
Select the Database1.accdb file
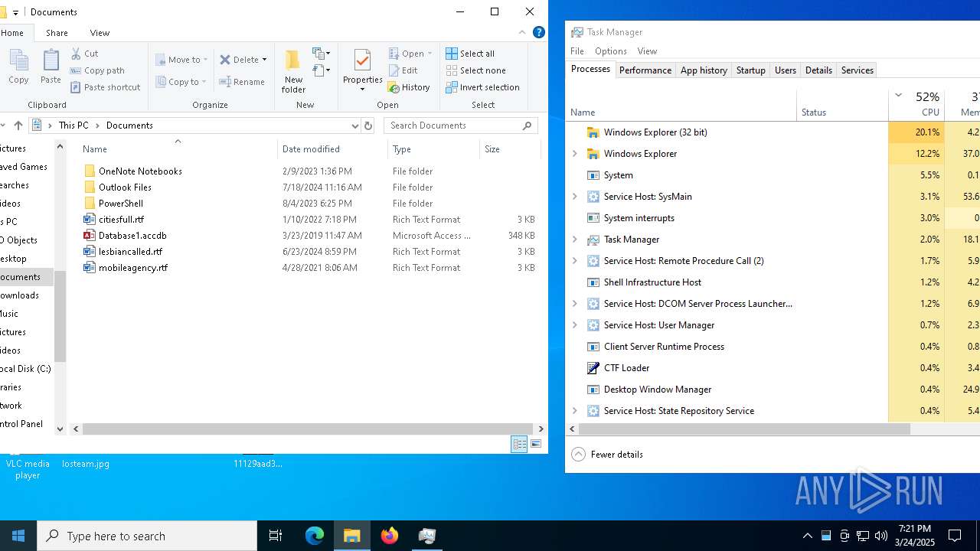(132, 236)
